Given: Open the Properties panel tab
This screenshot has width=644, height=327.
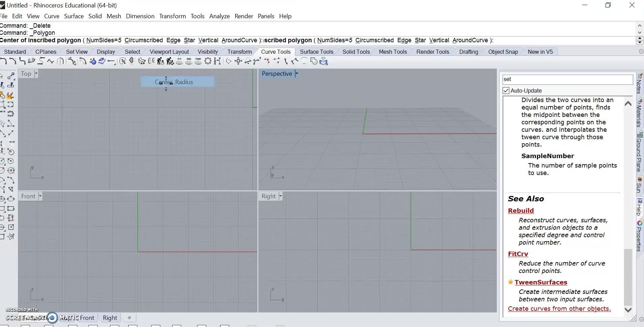Looking at the screenshot, I should coord(639,236).
